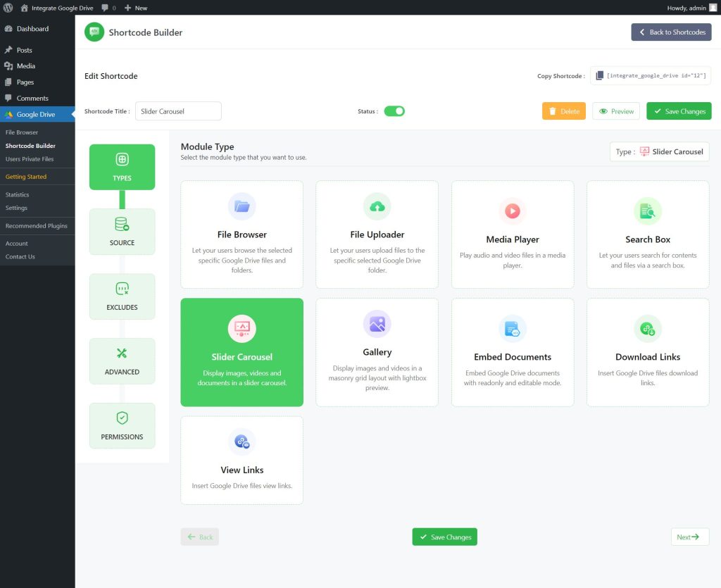
Task: Open Recommended Plugins menu item
Action: (37, 226)
